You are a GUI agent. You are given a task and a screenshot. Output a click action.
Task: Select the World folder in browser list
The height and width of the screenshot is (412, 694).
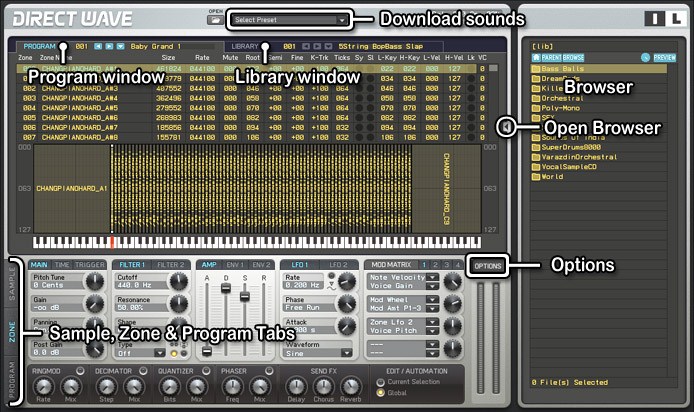552,176
